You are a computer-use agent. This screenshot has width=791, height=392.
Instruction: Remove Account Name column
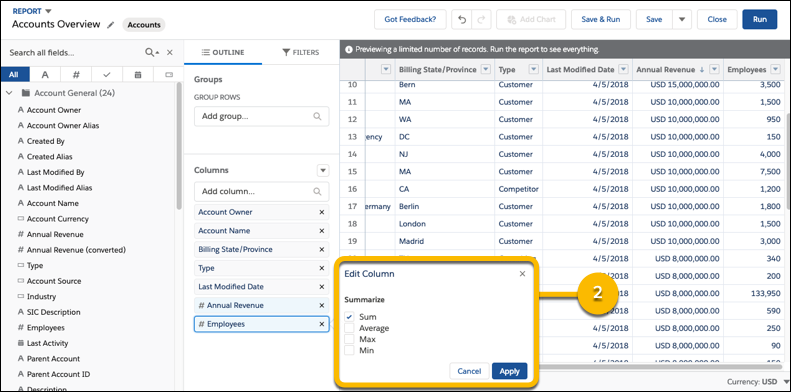pyautogui.click(x=321, y=231)
